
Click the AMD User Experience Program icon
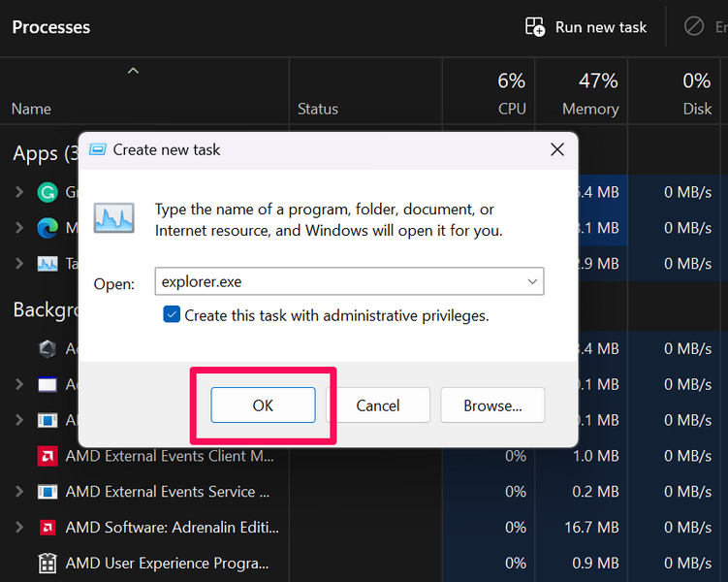(x=47, y=563)
